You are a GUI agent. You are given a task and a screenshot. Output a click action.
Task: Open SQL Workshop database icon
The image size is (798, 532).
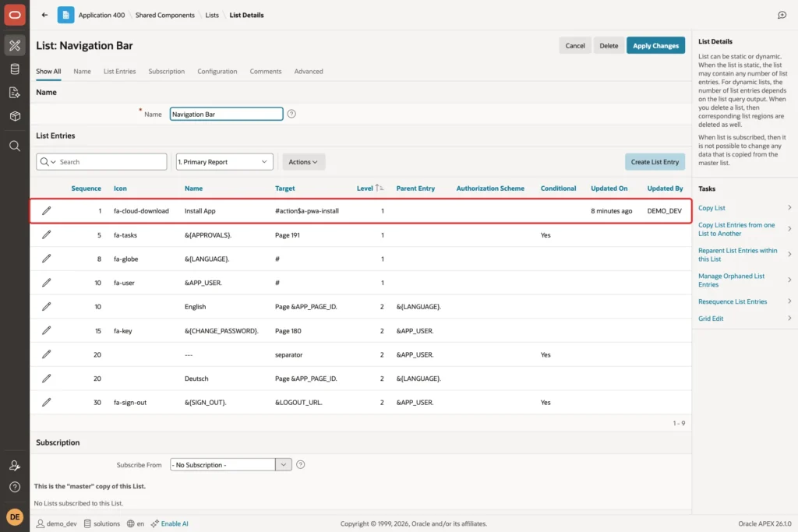pyautogui.click(x=15, y=69)
